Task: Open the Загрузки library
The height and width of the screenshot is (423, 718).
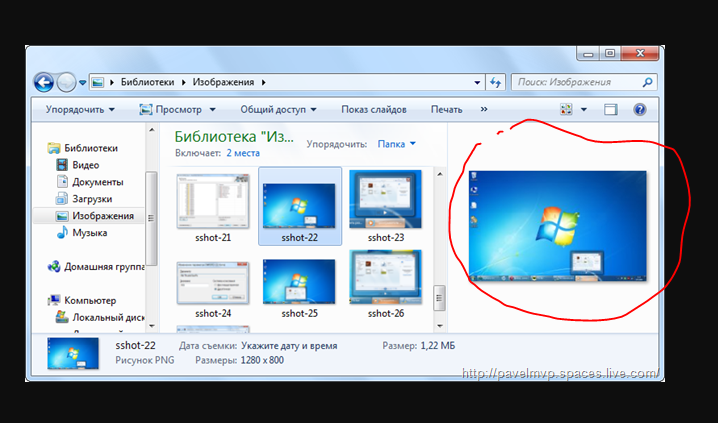Action: [x=92, y=199]
